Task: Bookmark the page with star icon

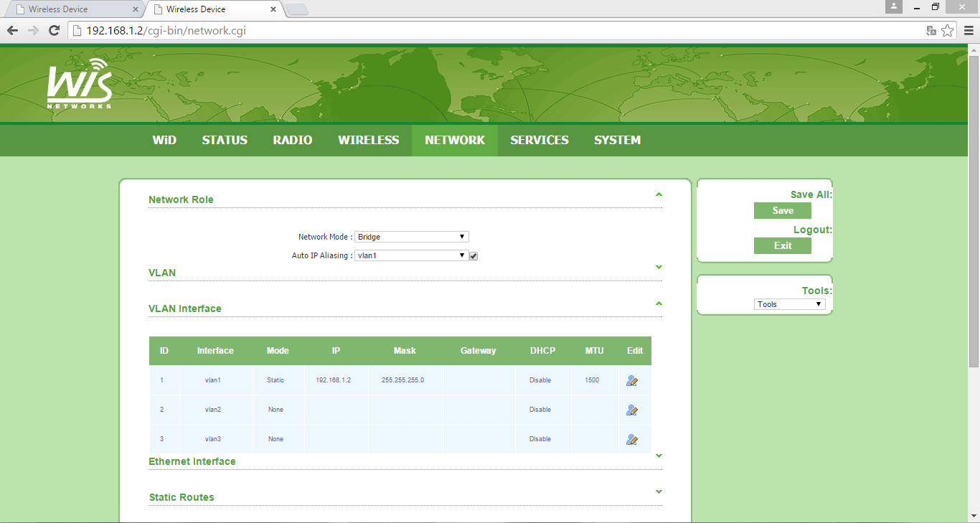Action: (948, 31)
